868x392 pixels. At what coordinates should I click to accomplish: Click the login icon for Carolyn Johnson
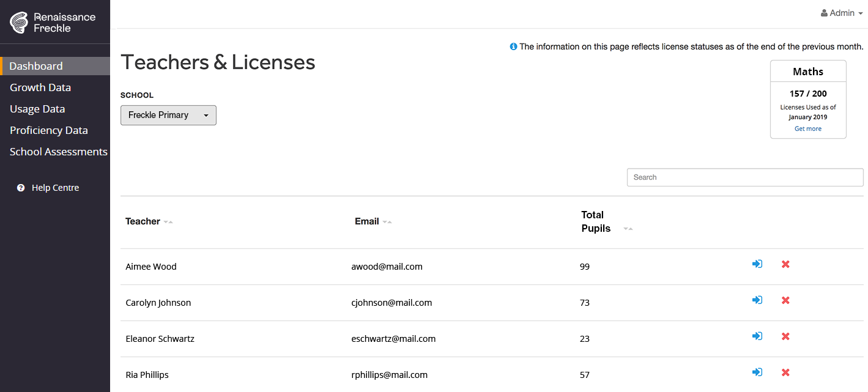point(757,300)
